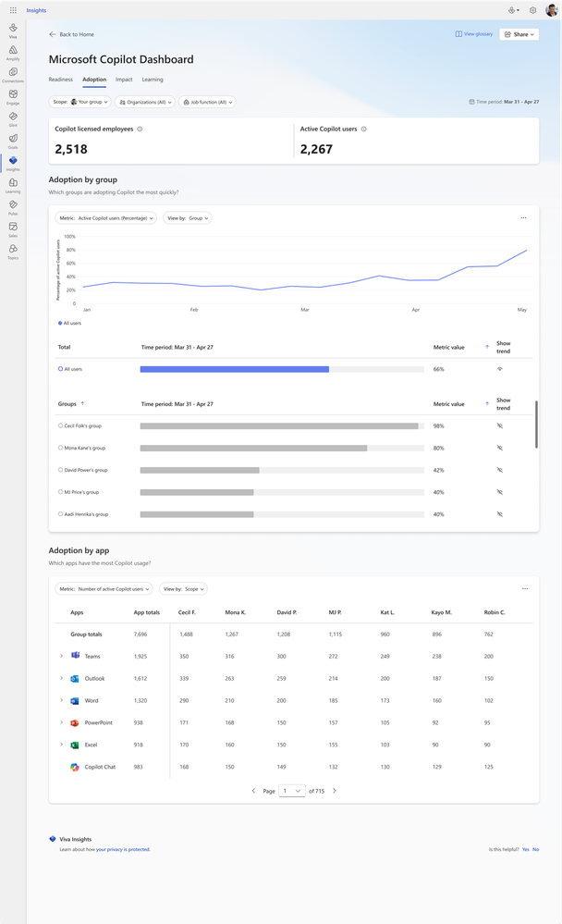The image size is (562, 924).
Task: Sort Total section by Metric value
Action: 486,347
